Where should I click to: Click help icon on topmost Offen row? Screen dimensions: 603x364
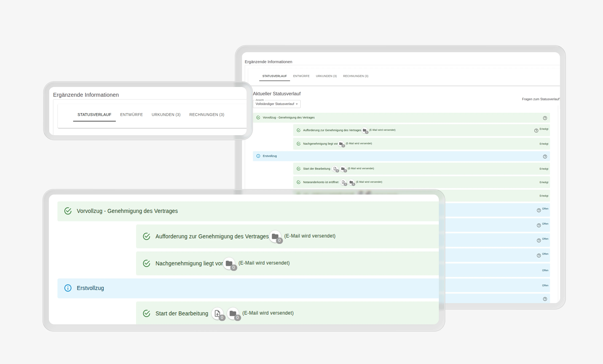(539, 210)
